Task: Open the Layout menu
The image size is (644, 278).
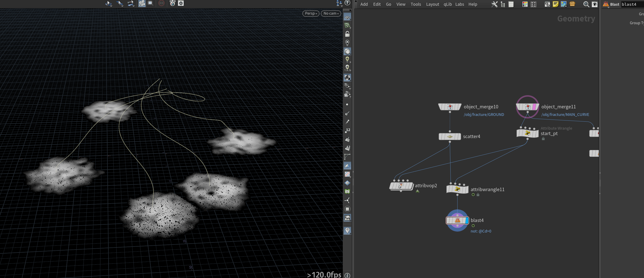Action: (433, 4)
